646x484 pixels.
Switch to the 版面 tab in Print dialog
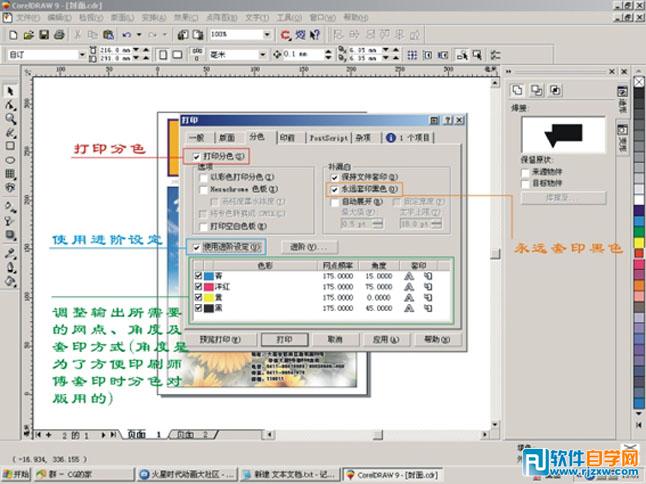pos(227,138)
